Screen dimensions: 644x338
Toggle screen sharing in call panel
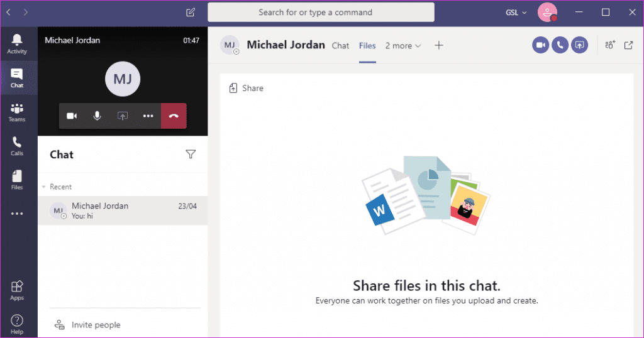point(123,116)
